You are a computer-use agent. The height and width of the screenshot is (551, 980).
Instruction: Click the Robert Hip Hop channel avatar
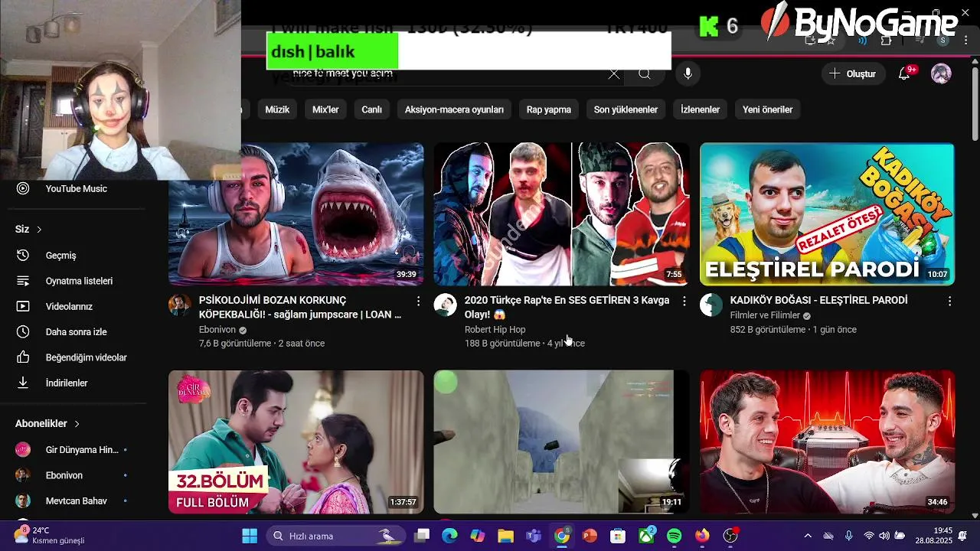click(446, 305)
